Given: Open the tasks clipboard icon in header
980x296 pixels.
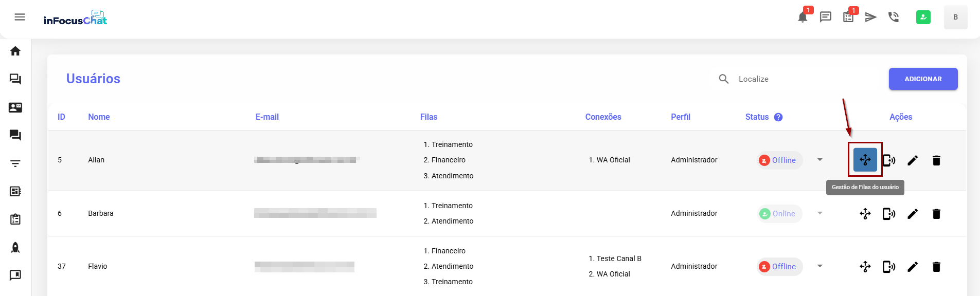Looking at the screenshot, I should pos(848,17).
